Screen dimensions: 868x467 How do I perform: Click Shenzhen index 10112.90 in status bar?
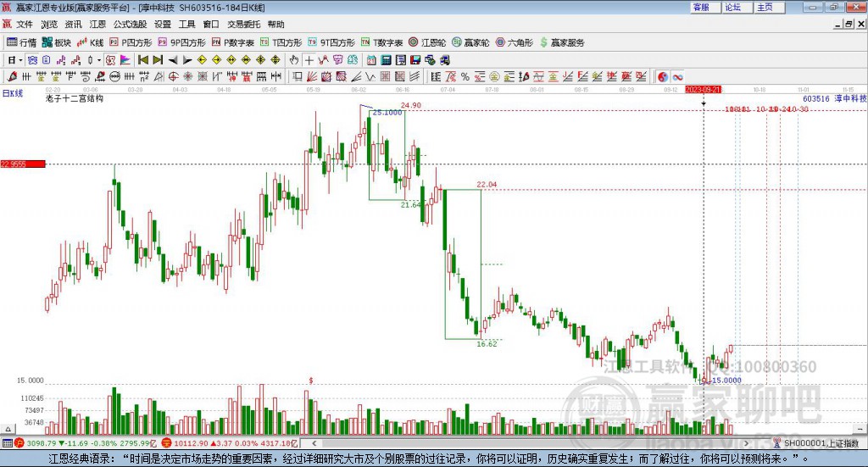coord(191,443)
